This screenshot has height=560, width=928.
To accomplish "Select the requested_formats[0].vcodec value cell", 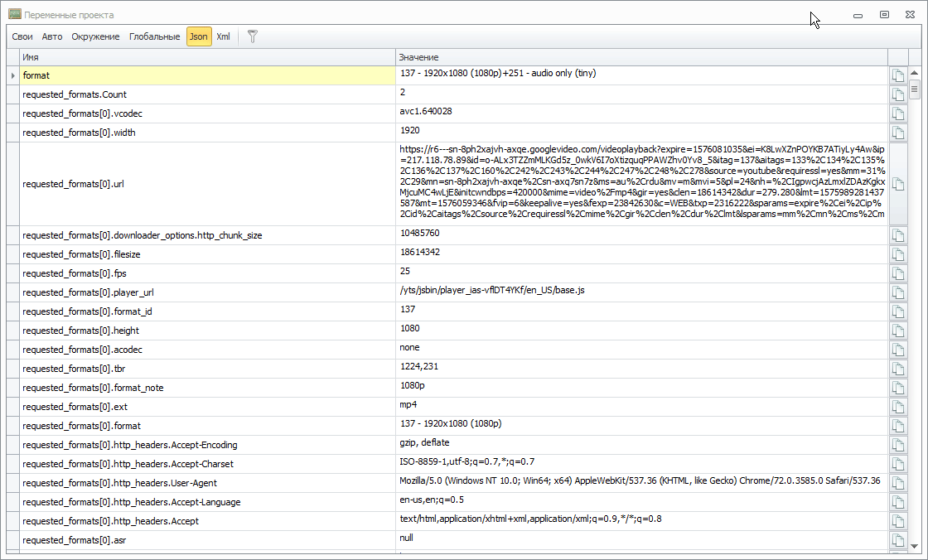I will [x=640, y=113].
